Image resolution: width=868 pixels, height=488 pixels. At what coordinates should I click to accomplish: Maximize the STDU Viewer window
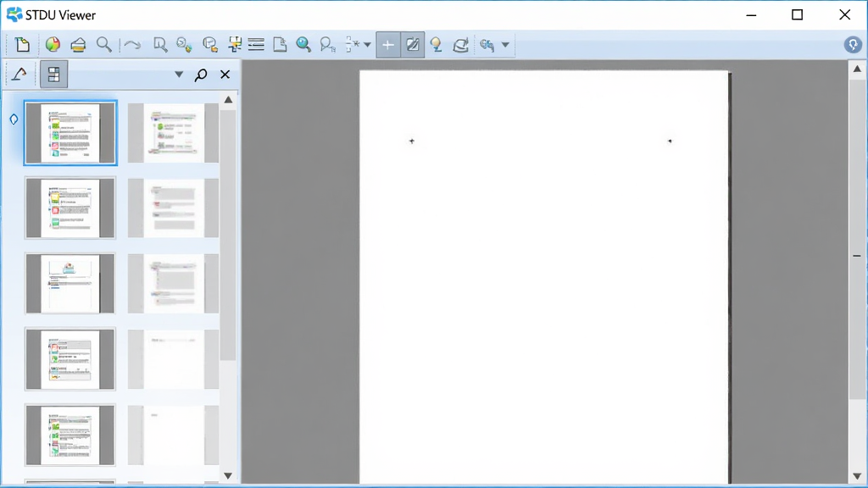[x=797, y=15]
